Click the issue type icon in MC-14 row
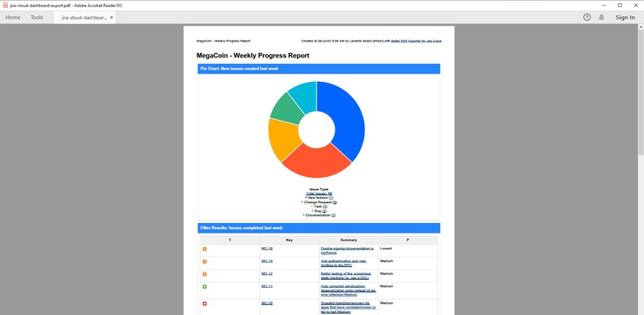The image size is (644, 315). point(205,261)
